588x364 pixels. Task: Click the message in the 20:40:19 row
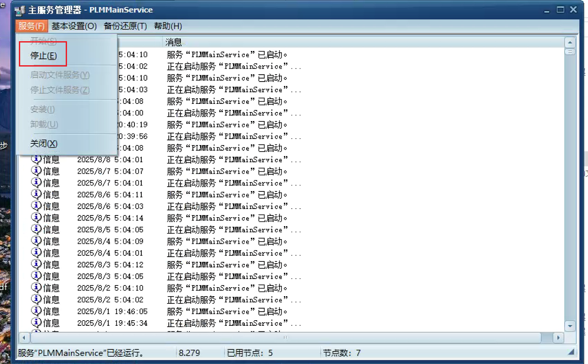227,124
